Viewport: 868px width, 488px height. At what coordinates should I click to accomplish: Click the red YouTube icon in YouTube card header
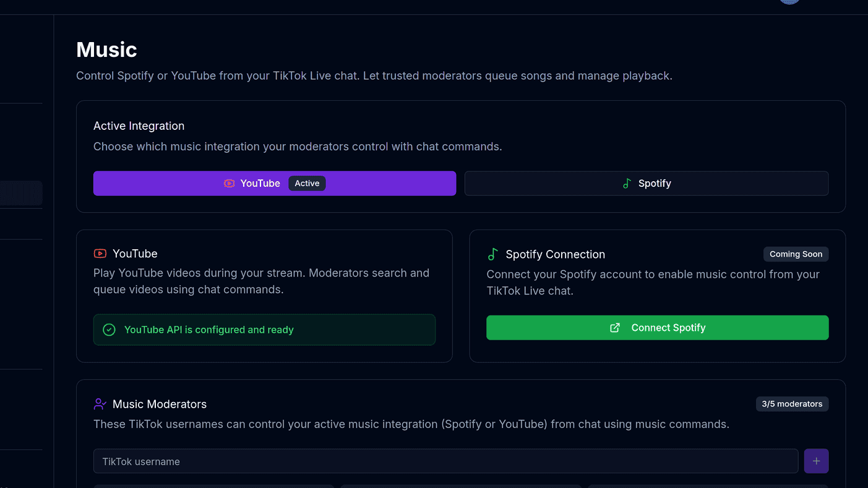100,254
